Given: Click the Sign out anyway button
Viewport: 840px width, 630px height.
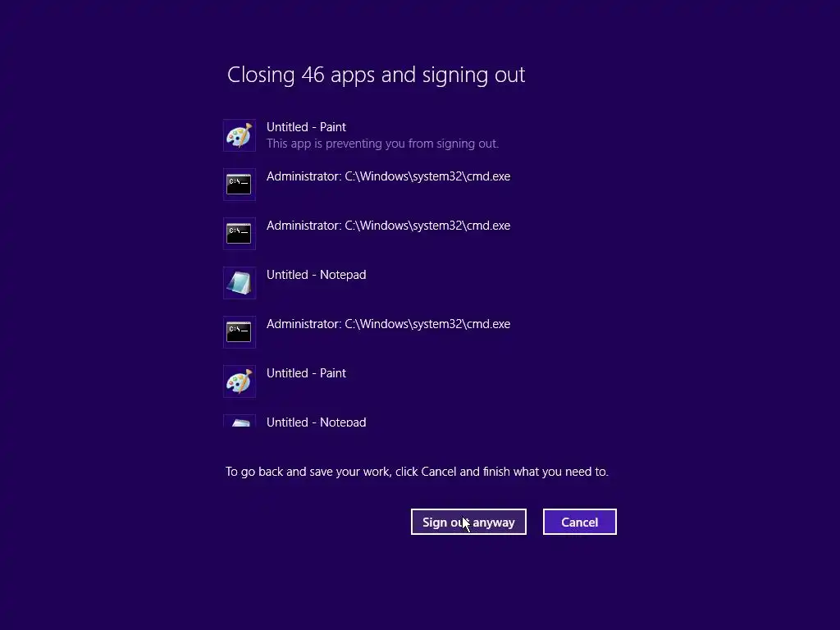Looking at the screenshot, I should (468, 522).
